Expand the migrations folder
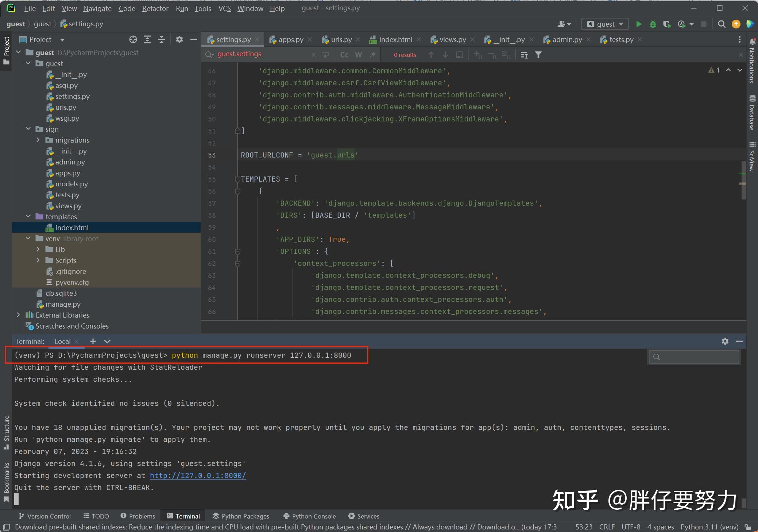The height and width of the screenshot is (532, 758). click(38, 140)
